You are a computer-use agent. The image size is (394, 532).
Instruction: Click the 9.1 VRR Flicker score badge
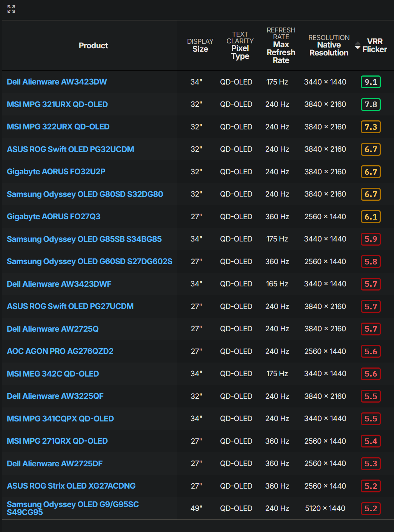click(x=371, y=82)
